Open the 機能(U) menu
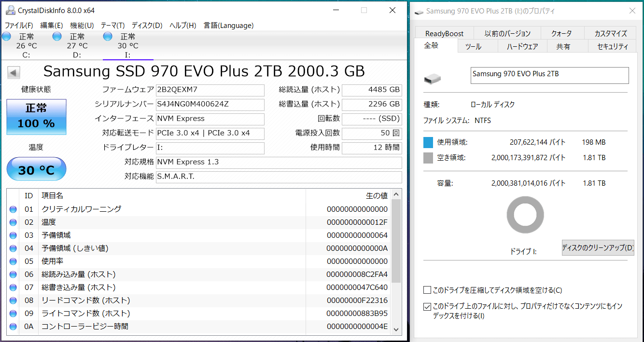Image resolution: width=644 pixels, height=342 pixels. click(x=82, y=25)
